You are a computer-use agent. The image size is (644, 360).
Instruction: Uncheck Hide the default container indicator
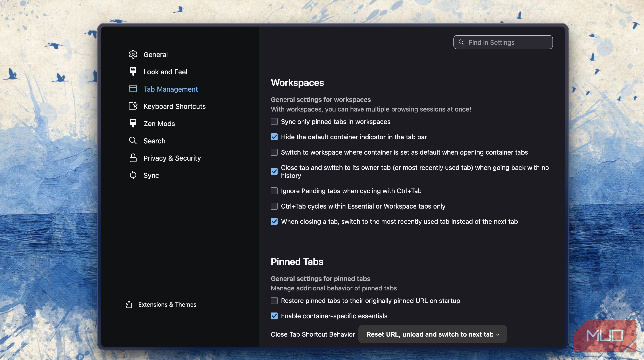click(x=274, y=137)
